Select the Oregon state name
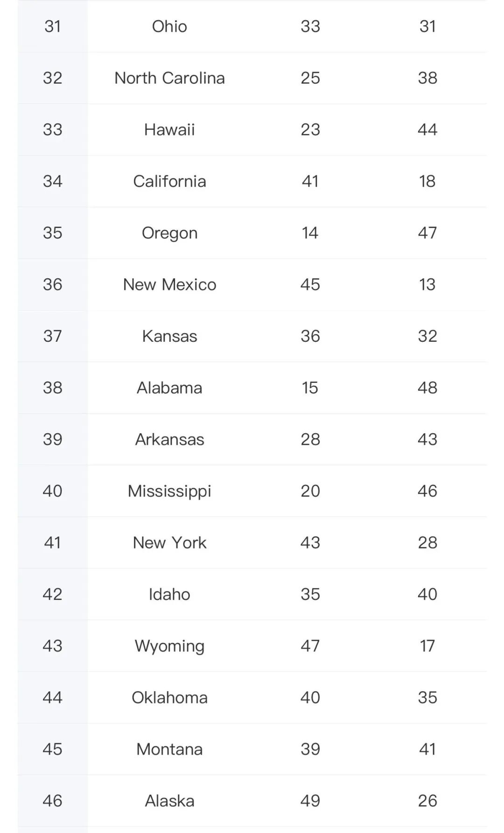This screenshot has height=833, width=504. (x=169, y=233)
